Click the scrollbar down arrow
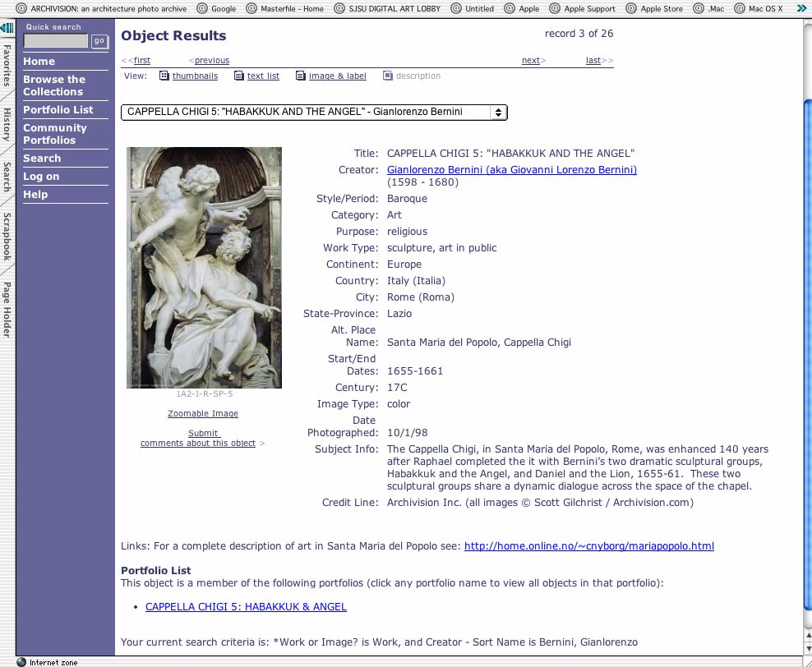The width and height of the screenshot is (812, 667). (x=807, y=648)
